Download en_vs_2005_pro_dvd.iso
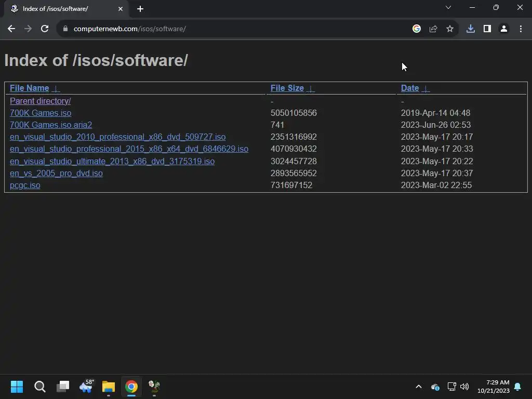Viewport: 532px width, 399px height. click(56, 174)
